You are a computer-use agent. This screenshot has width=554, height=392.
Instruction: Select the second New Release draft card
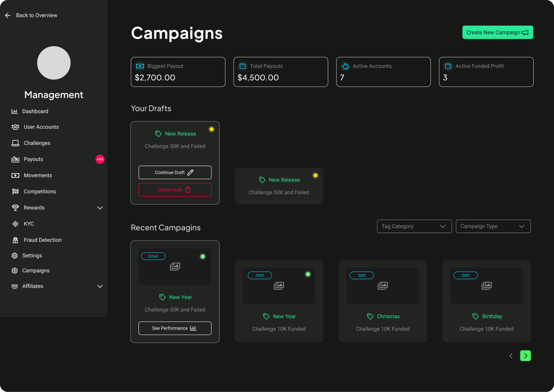[x=279, y=186]
